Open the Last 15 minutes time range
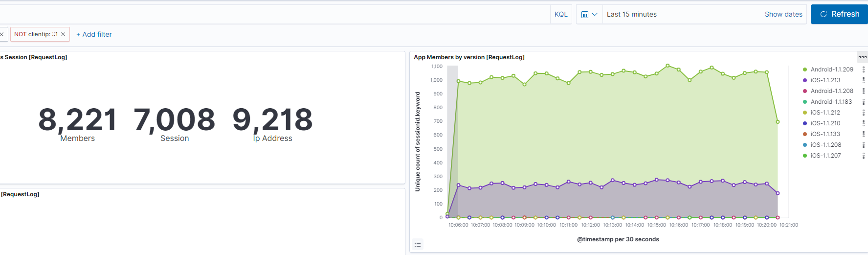This screenshot has width=868, height=255. click(x=631, y=15)
